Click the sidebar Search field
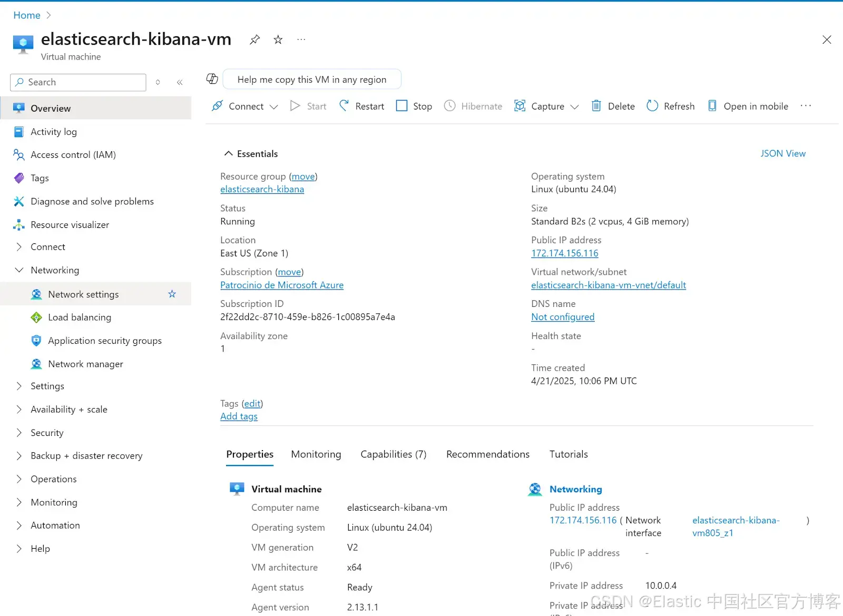This screenshot has width=843, height=616. coord(78,82)
